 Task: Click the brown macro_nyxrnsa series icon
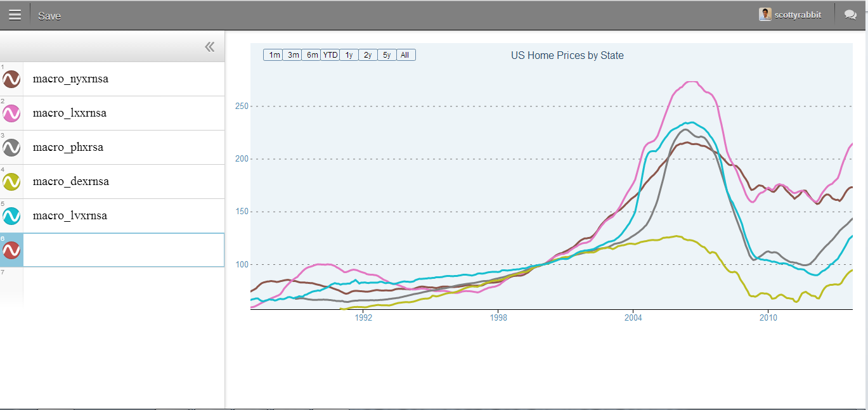click(11, 79)
